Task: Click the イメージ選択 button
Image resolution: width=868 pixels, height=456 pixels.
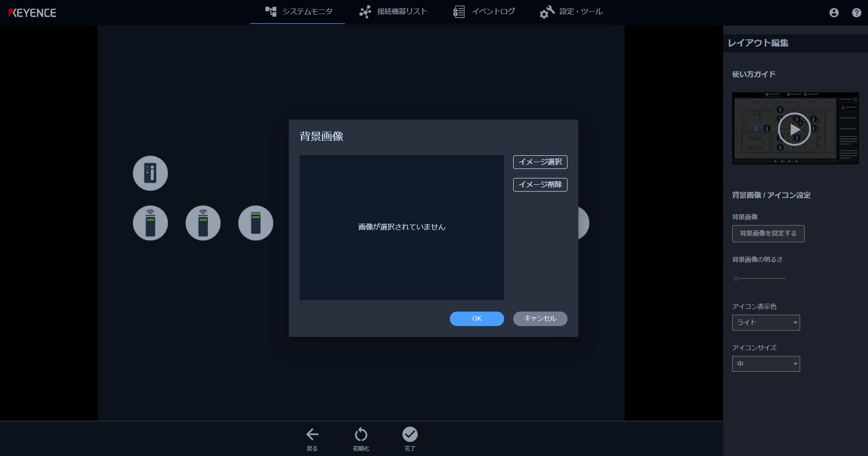Action: (539, 162)
